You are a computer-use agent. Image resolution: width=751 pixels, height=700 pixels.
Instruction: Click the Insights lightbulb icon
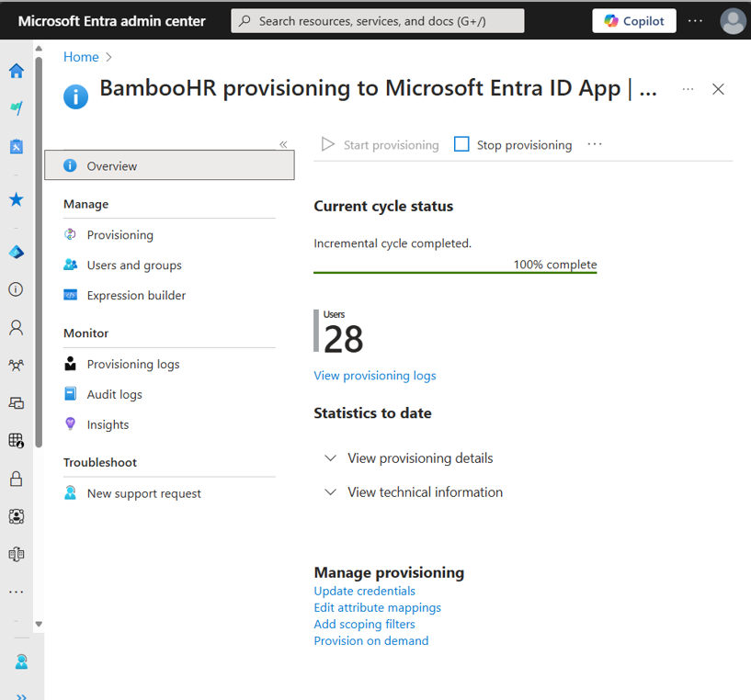pos(71,424)
